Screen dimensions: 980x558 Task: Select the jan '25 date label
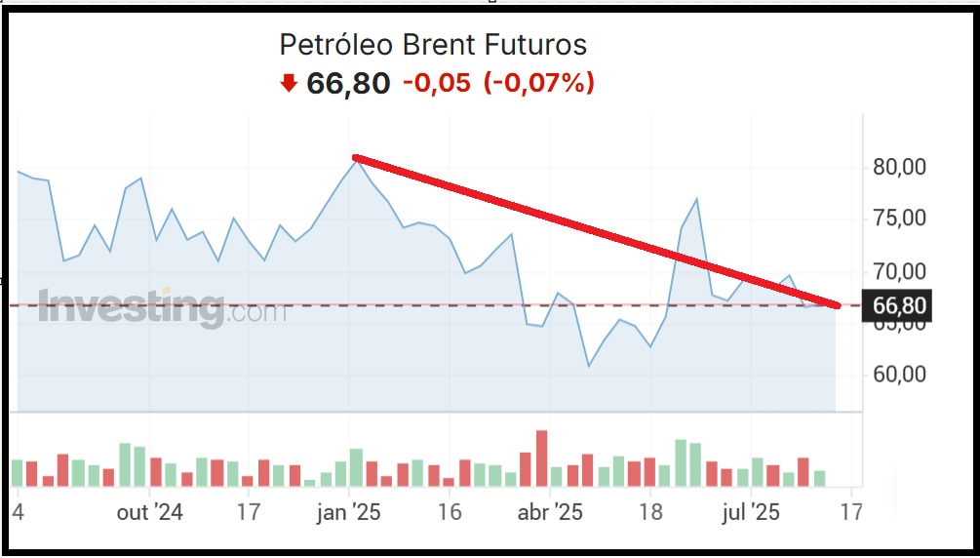pyautogui.click(x=350, y=512)
